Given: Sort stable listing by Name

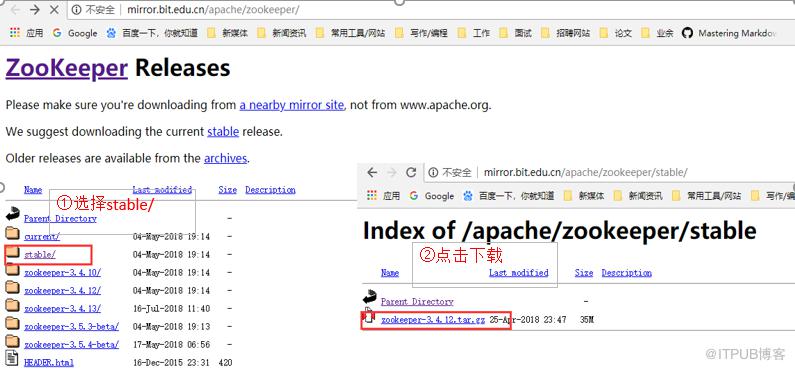Looking at the screenshot, I should click(390, 273).
